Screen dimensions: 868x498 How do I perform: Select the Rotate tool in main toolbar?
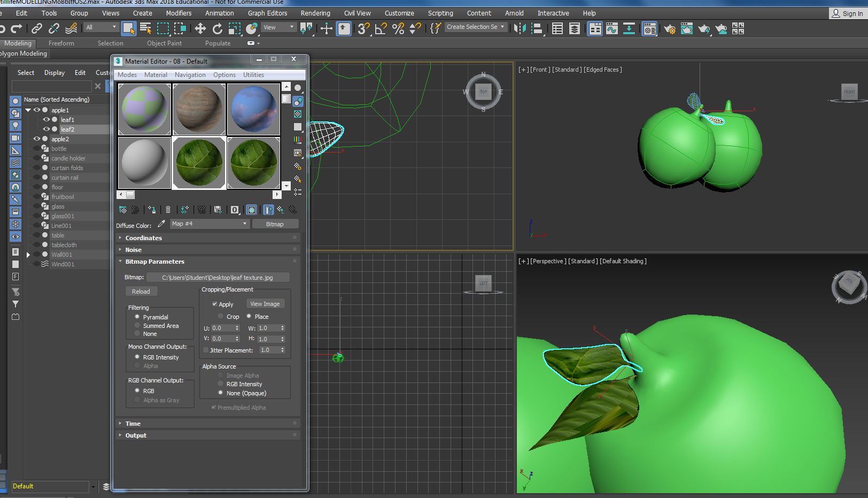(x=217, y=28)
